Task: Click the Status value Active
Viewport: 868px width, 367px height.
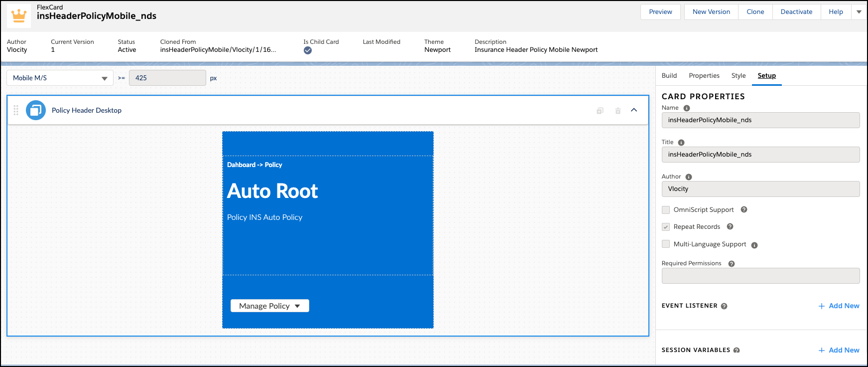Action: click(127, 50)
